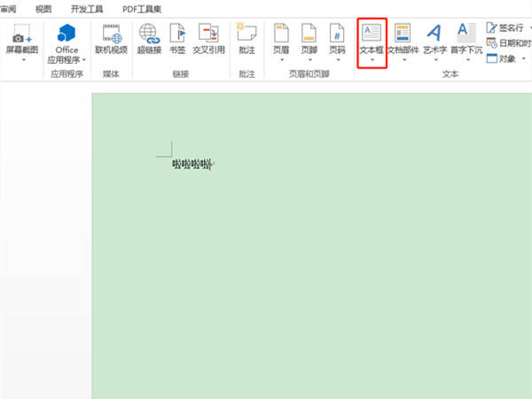Expand the 页脚 footer dropdown
This screenshot has width=532, height=399.
tap(309, 43)
